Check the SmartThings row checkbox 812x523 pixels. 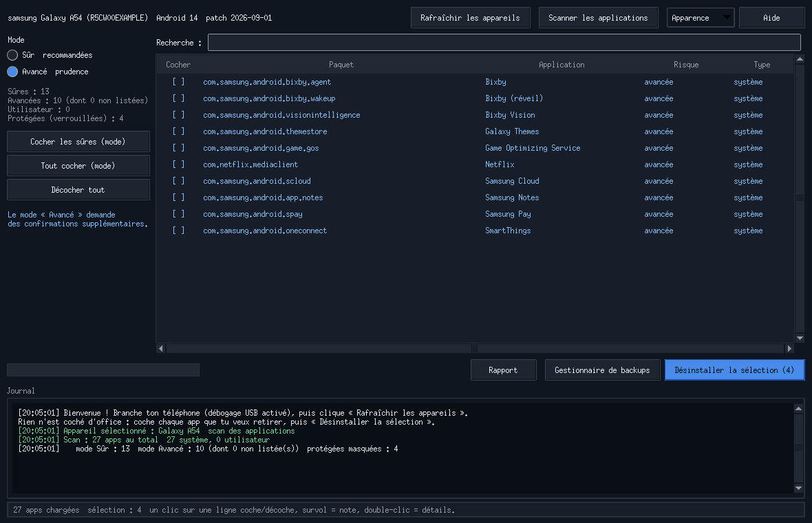178,231
